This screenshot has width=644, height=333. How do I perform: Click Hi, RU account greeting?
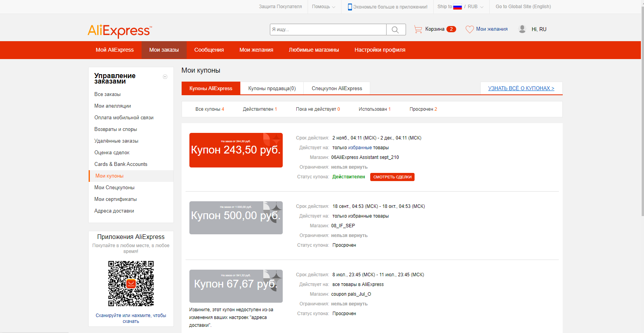(x=539, y=29)
